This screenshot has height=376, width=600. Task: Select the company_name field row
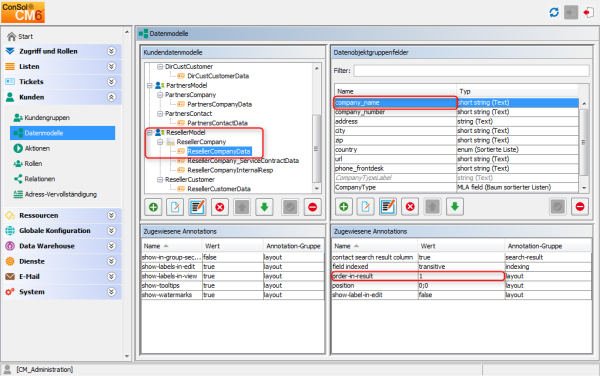(x=456, y=103)
